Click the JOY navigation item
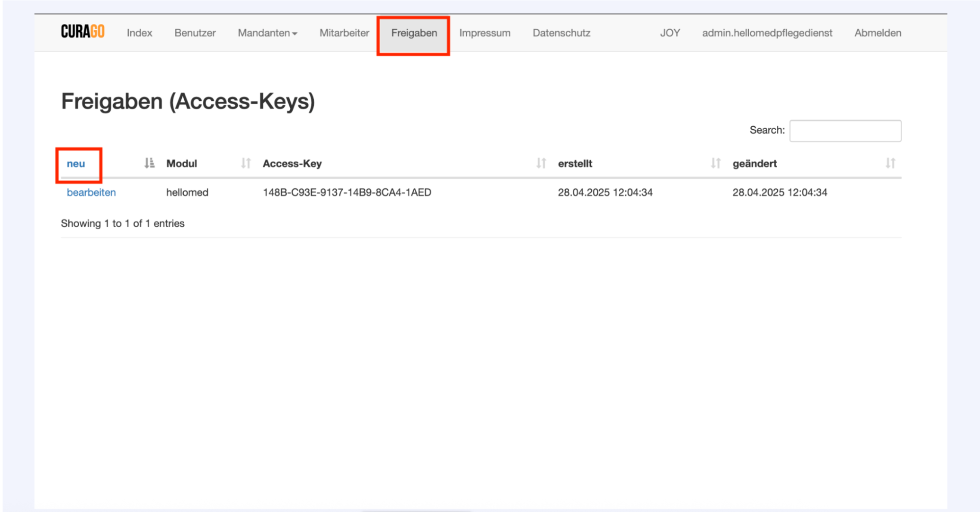980x512 pixels. tap(670, 33)
